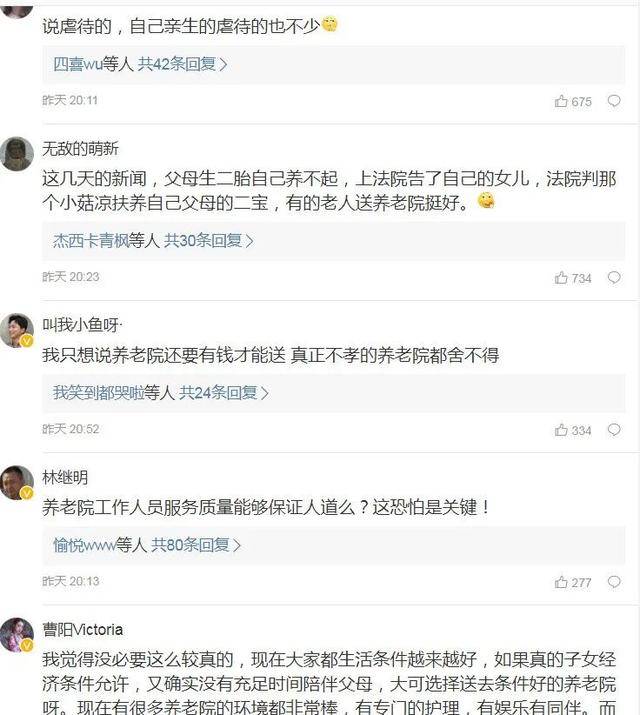Click replier name 愉悦www

(84, 545)
